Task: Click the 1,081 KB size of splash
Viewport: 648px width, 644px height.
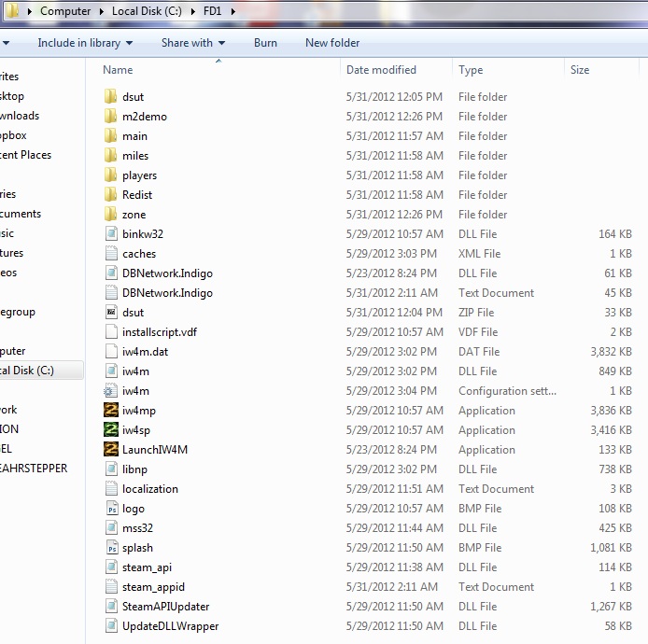Action: pyautogui.click(x=611, y=548)
